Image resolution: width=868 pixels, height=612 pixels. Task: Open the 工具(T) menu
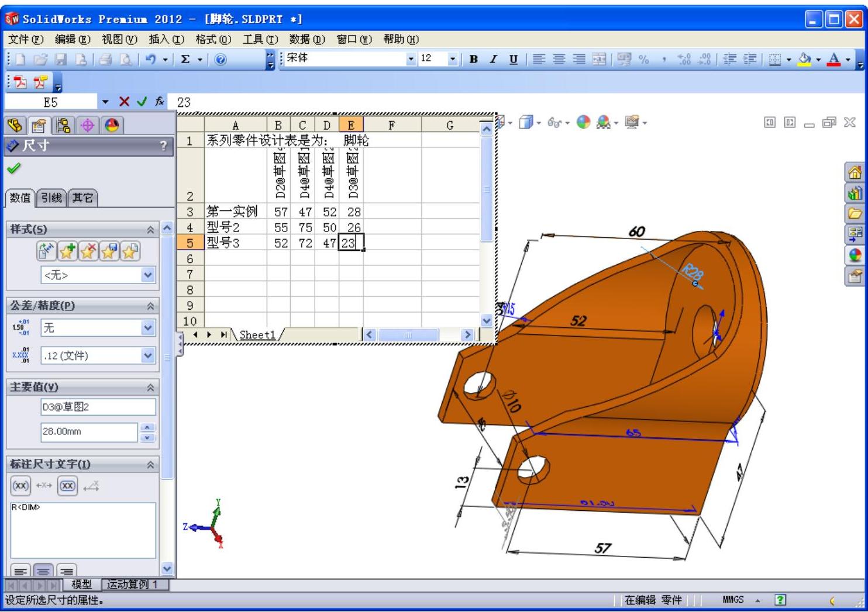tap(260, 39)
